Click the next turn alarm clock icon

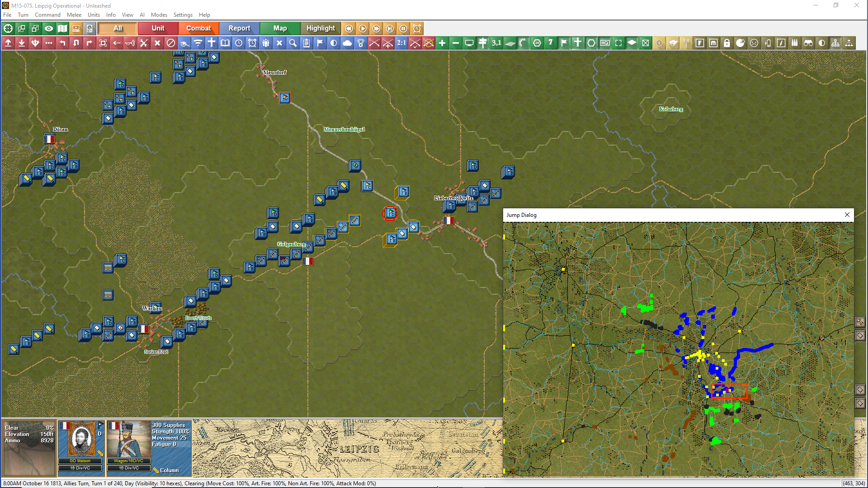pos(417,28)
